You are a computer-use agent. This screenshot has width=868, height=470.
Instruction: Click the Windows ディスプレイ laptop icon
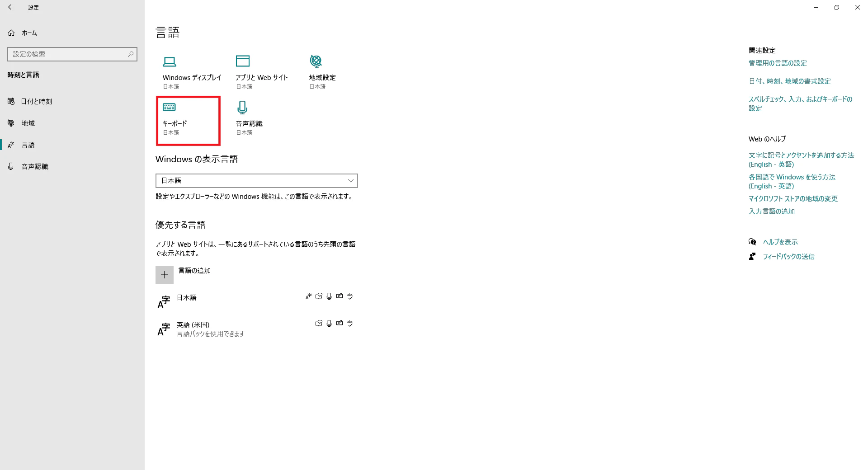[170, 61]
